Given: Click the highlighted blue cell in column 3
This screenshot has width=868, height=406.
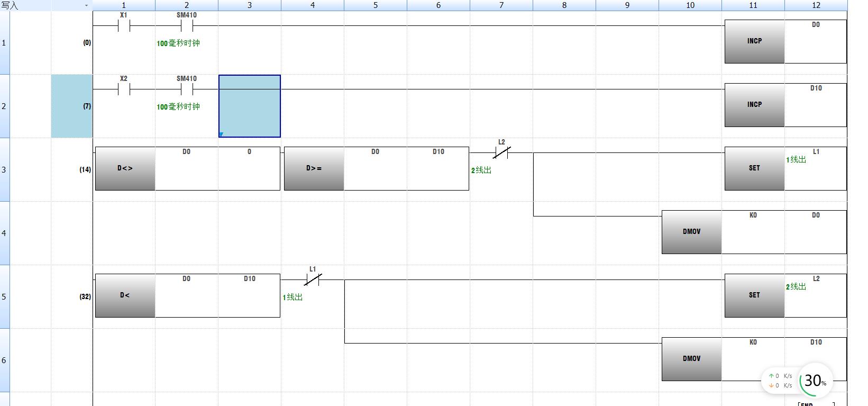Looking at the screenshot, I should tap(249, 106).
